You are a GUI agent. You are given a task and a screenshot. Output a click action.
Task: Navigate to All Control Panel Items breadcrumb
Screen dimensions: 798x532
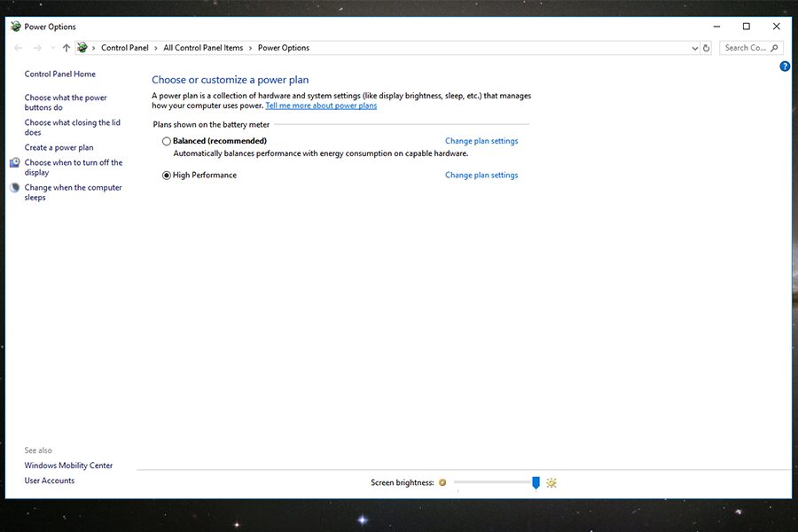203,48
